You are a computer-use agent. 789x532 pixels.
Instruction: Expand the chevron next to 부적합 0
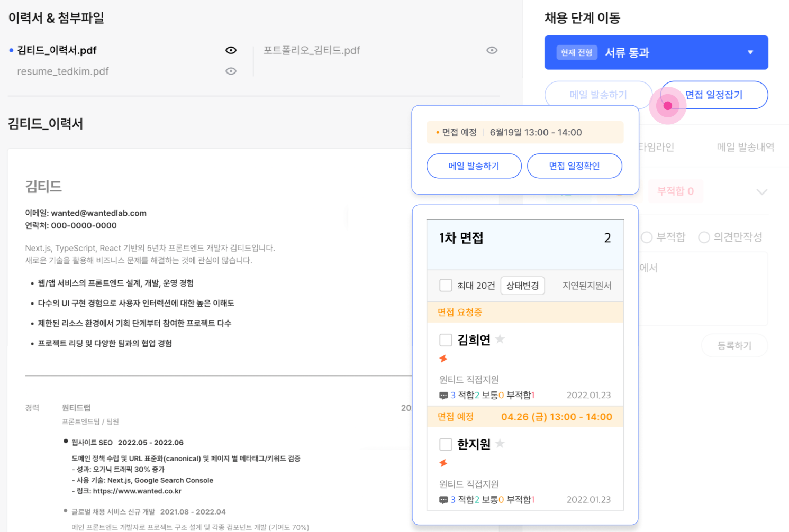click(x=761, y=191)
